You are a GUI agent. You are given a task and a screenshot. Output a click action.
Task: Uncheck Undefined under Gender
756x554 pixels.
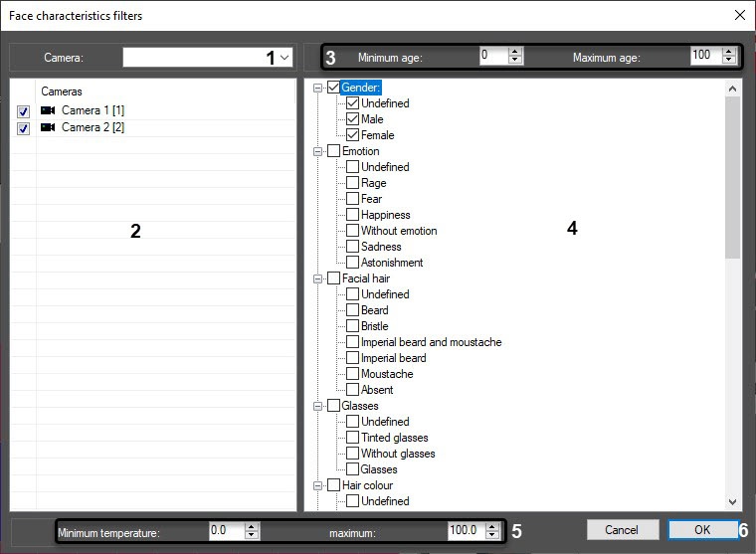click(x=352, y=103)
